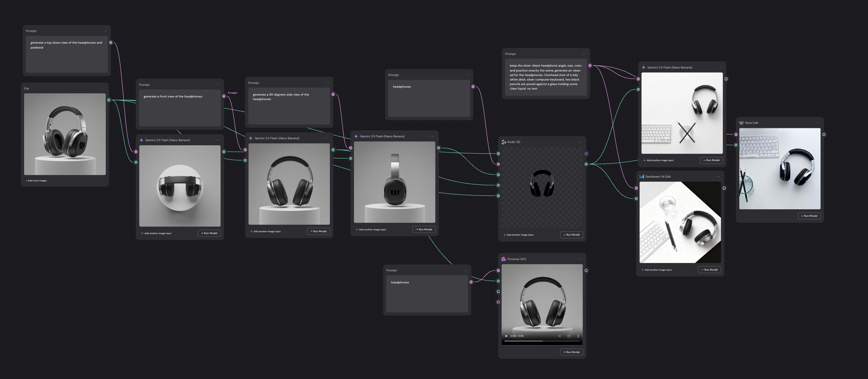
Task: Click Add more images on File node
Action: tap(37, 181)
